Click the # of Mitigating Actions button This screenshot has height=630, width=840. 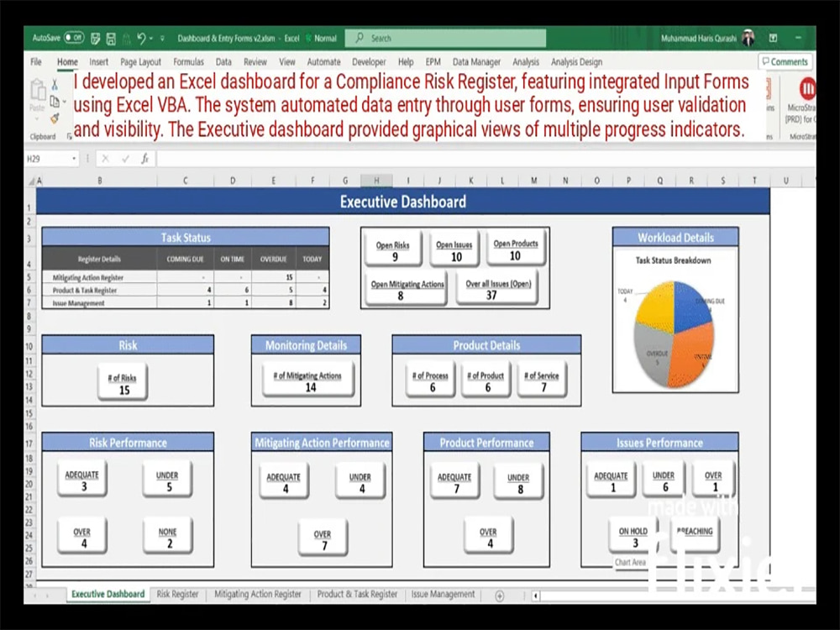click(x=308, y=381)
